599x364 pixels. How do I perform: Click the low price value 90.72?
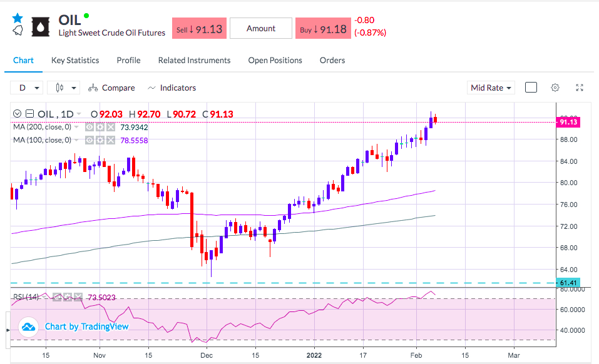[x=184, y=114]
